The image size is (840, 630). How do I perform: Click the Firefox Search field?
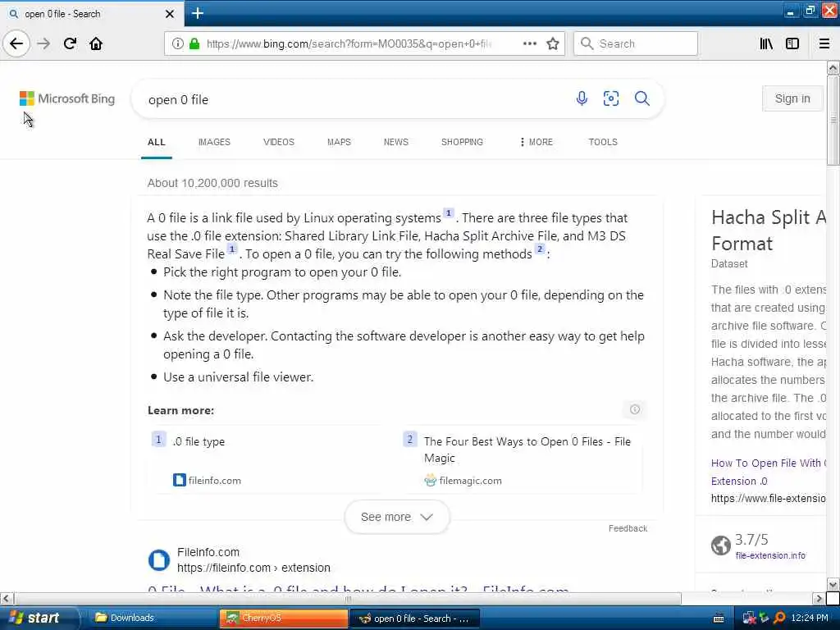tap(636, 43)
